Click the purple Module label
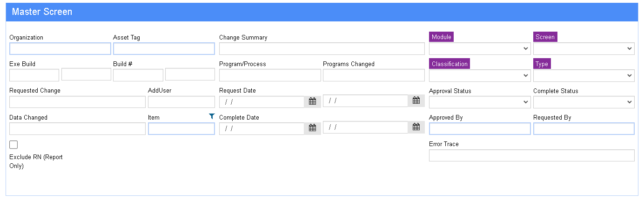The image size is (644, 201). click(x=441, y=37)
